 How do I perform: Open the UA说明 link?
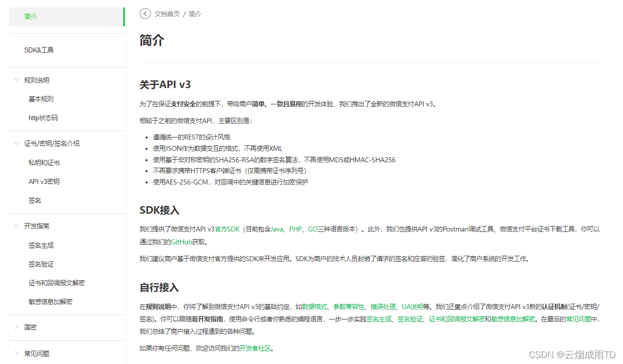click(x=412, y=306)
